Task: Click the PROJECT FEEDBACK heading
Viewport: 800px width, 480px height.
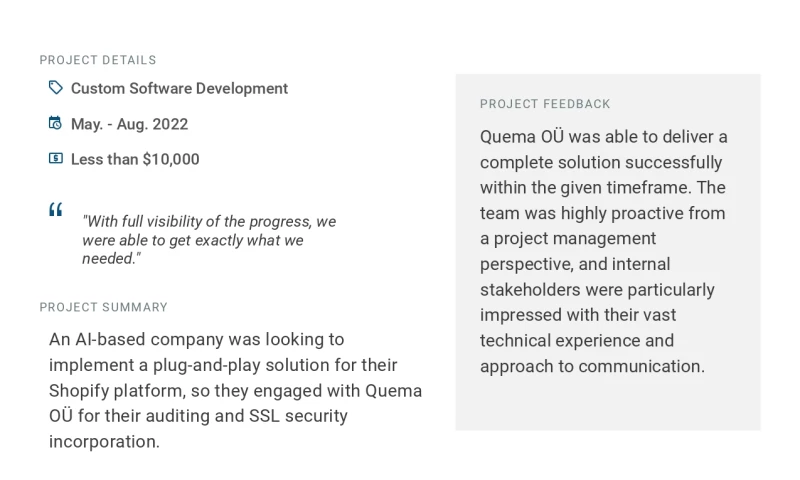Action: click(x=545, y=104)
